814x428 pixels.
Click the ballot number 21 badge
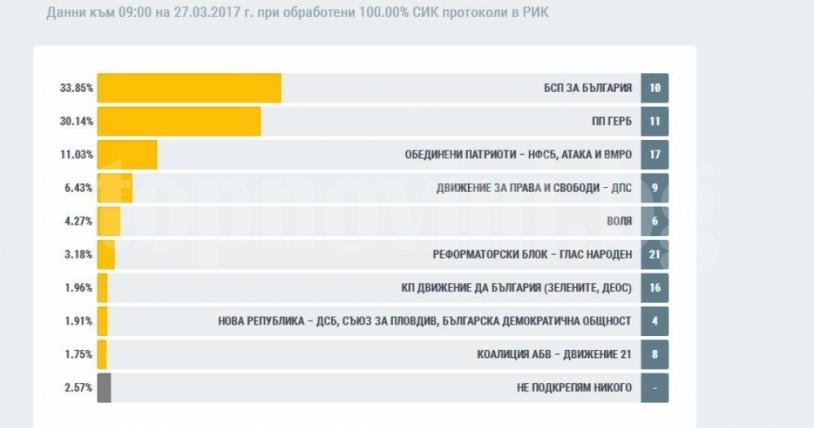click(x=654, y=254)
